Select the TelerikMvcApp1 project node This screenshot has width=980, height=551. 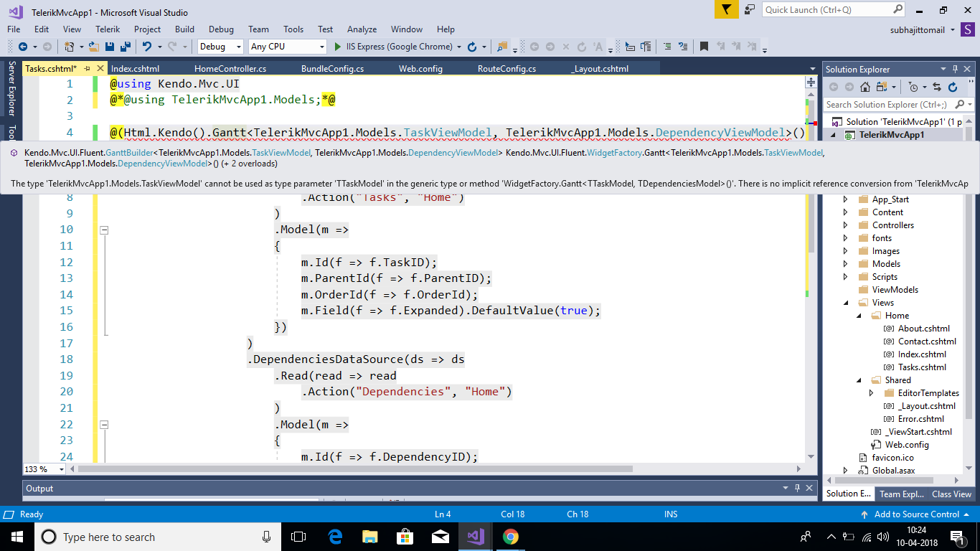click(892, 135)
